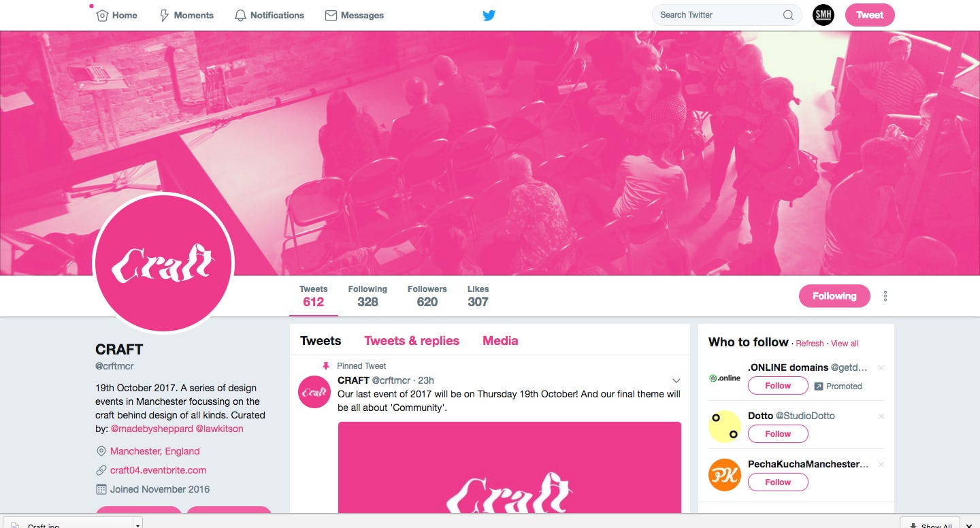Open the Notifications bell icon
Screen dimensions: 980x528
[240, 15]
